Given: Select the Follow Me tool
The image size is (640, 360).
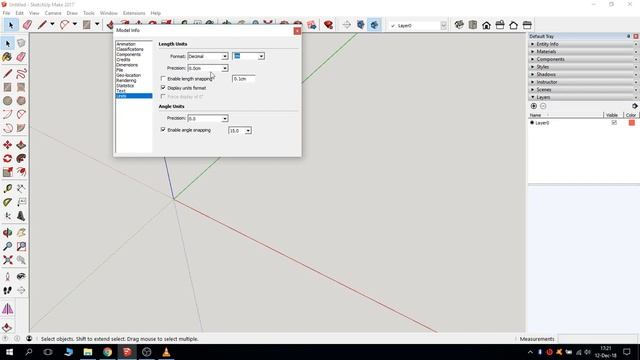Looking at the screenshot, I should [x=21, y=158].
